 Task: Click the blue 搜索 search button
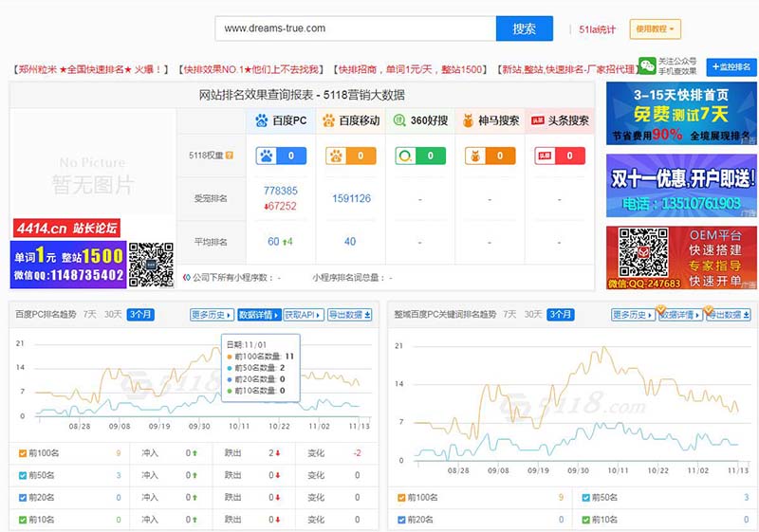pos(525,28)
